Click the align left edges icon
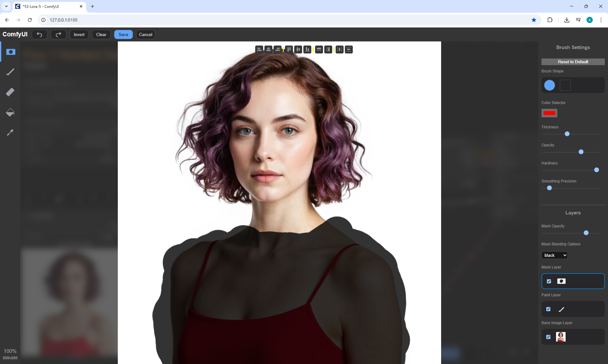Viewport: 608px width, 364px height. click(259, 49)
